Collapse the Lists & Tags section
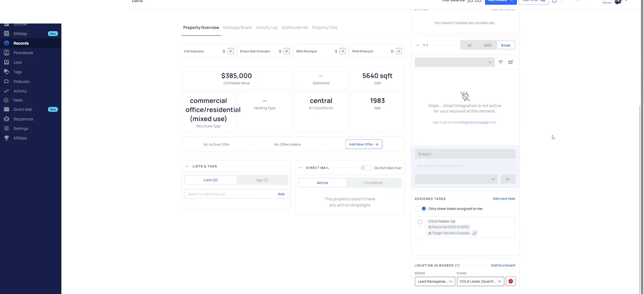The width and height of the screenshot is (644, 294). click(187, 166)
